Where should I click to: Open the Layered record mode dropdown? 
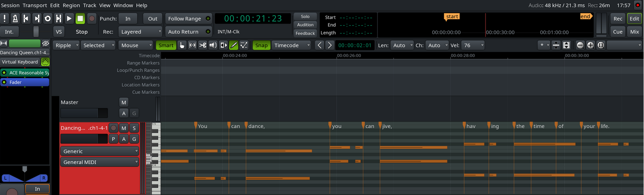tap(140, 32)
